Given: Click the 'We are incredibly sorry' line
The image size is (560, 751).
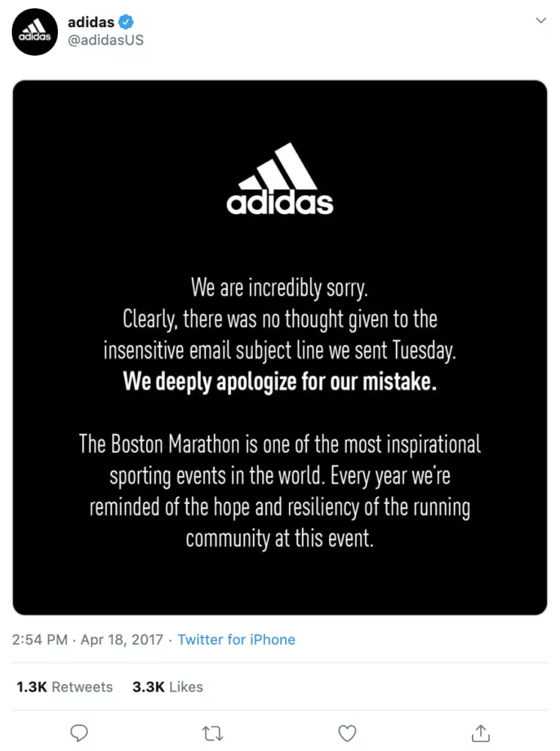Looking at the screenshot, I should pos(279,288).
